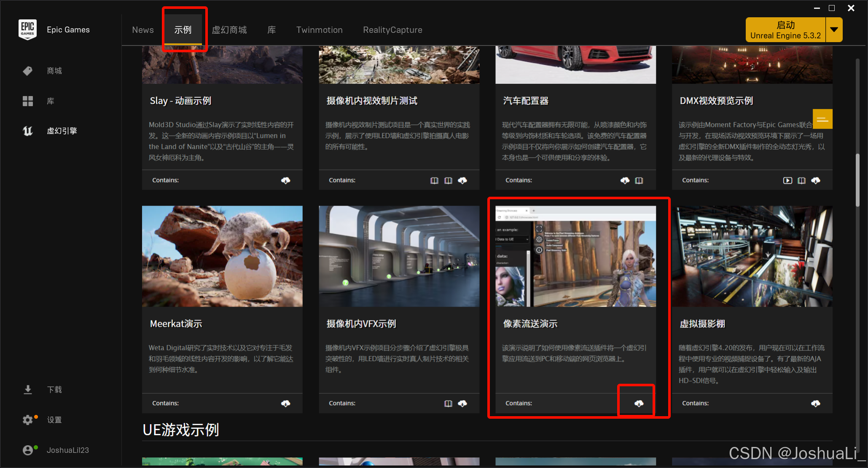Click the cloud download icon for DMX视效预览示例
Viewport: 868px width, 468px height.
(816, 180)
